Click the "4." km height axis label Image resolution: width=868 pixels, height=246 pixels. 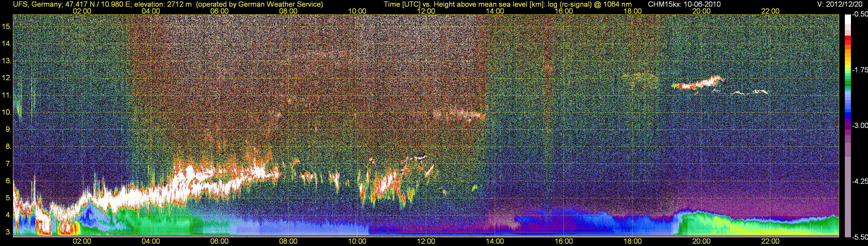coord(8,215)
